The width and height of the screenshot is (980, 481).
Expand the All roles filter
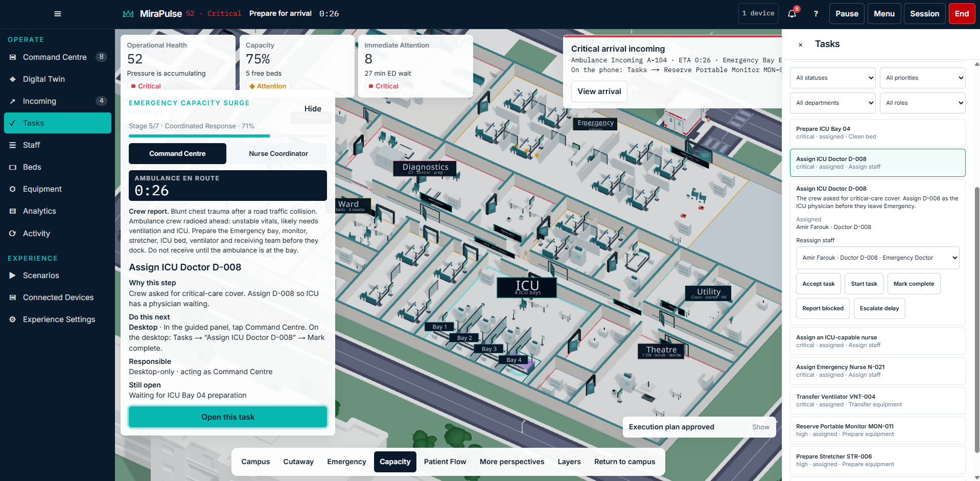[x=923, y=103]
